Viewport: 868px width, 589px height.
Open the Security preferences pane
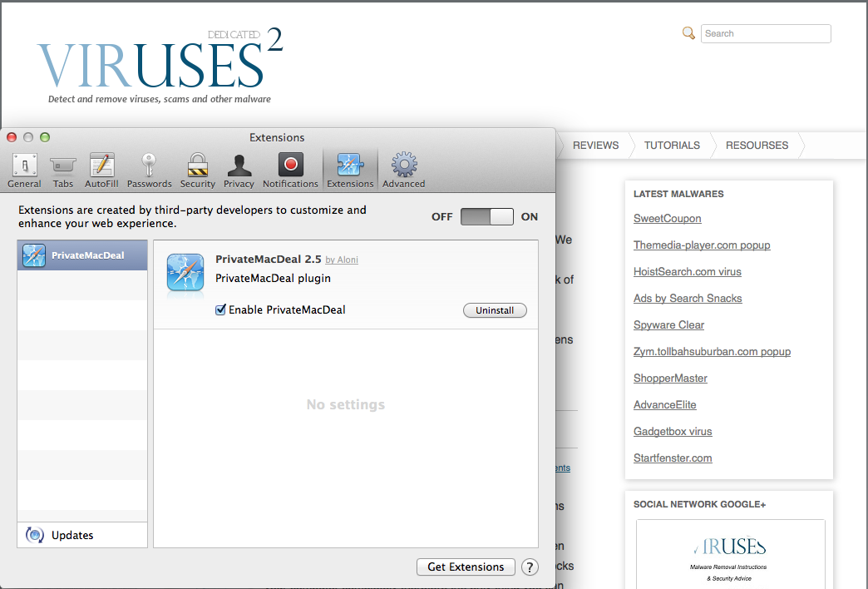[198, 171]
